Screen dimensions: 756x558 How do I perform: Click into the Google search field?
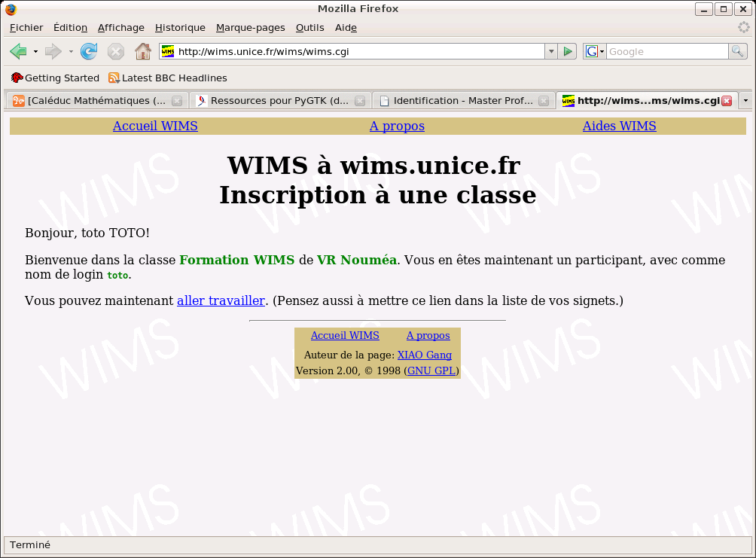(667, 51)
